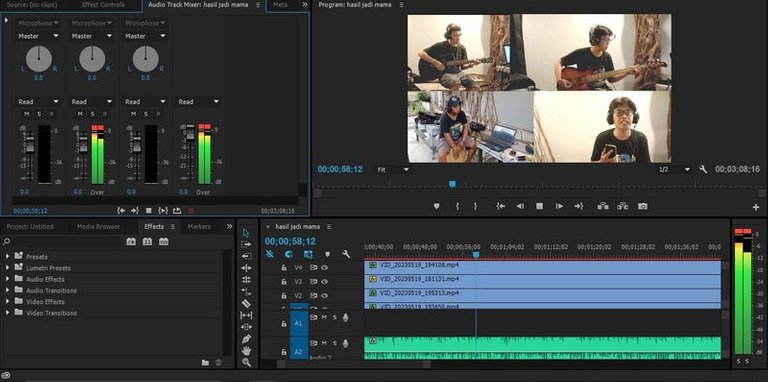Select the Hand tool
The width and height of the screenshot is (768, 382).
click(x=246, y=350)
